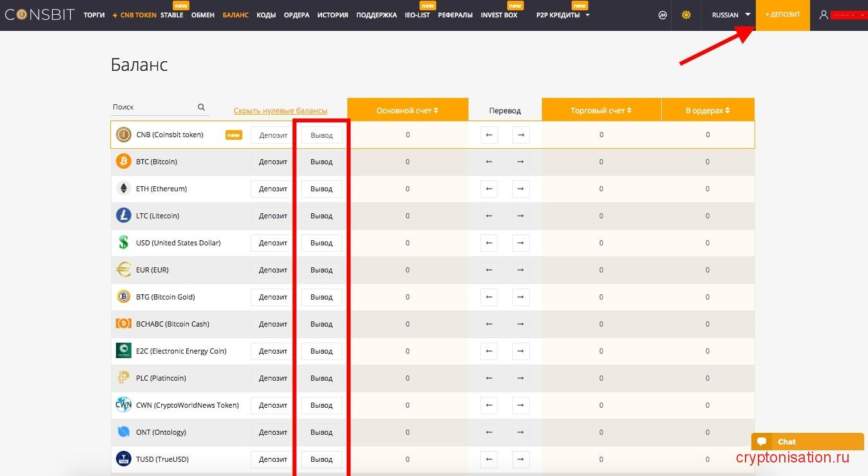Screen dimensions: 868x476
Task: Click Скрыть нулевые балансы link
Action: (x=280, y=111)
